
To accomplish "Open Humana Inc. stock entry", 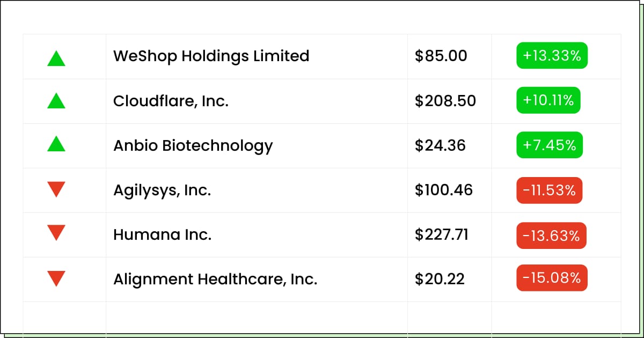I will click(162, 234).
